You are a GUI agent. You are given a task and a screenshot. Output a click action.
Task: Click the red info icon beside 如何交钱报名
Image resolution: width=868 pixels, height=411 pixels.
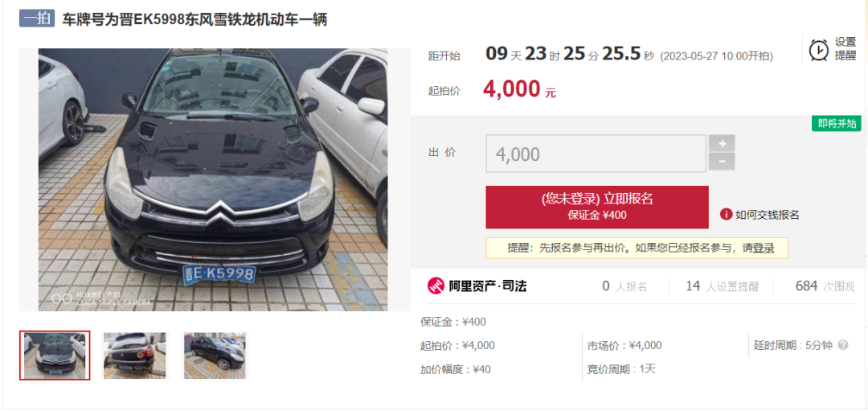pos(726,215)
